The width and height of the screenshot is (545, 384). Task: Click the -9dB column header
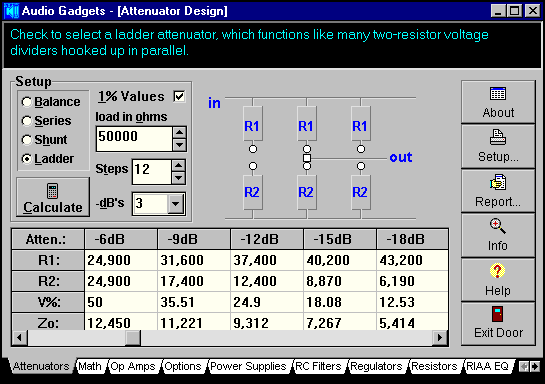click(x=194, y=239)
